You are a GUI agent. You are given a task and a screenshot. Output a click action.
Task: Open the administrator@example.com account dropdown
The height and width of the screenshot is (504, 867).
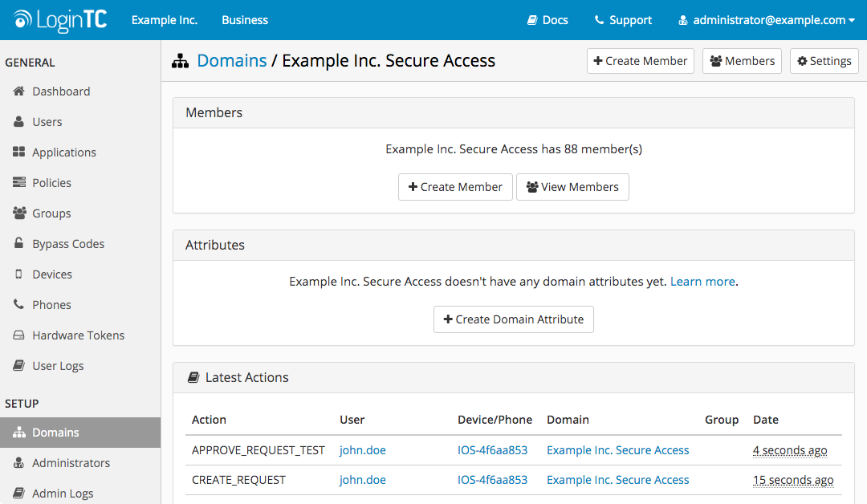[x=767, y=20]
